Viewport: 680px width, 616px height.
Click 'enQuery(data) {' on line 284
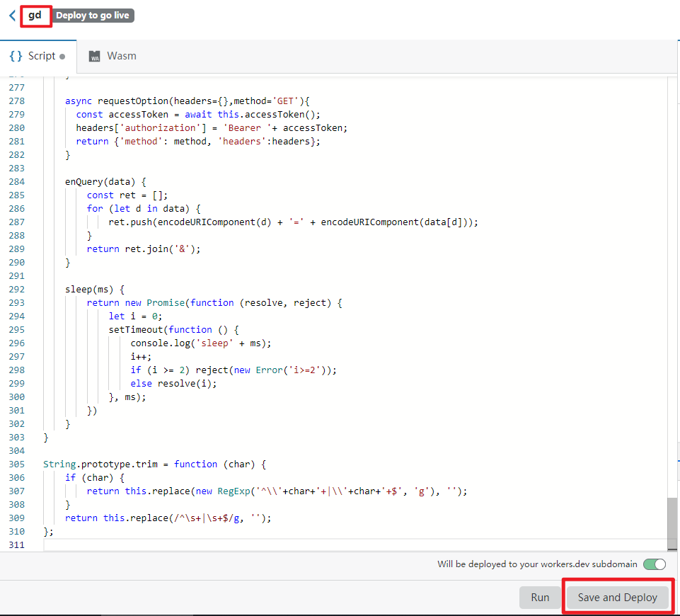pyautogui.click(x=105, y=182)
